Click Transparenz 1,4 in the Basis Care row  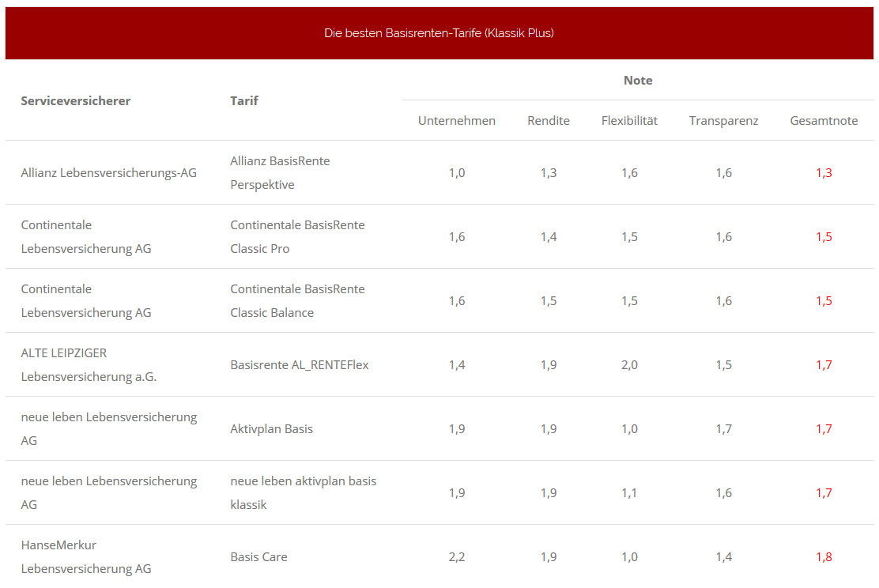click(724, 556)
